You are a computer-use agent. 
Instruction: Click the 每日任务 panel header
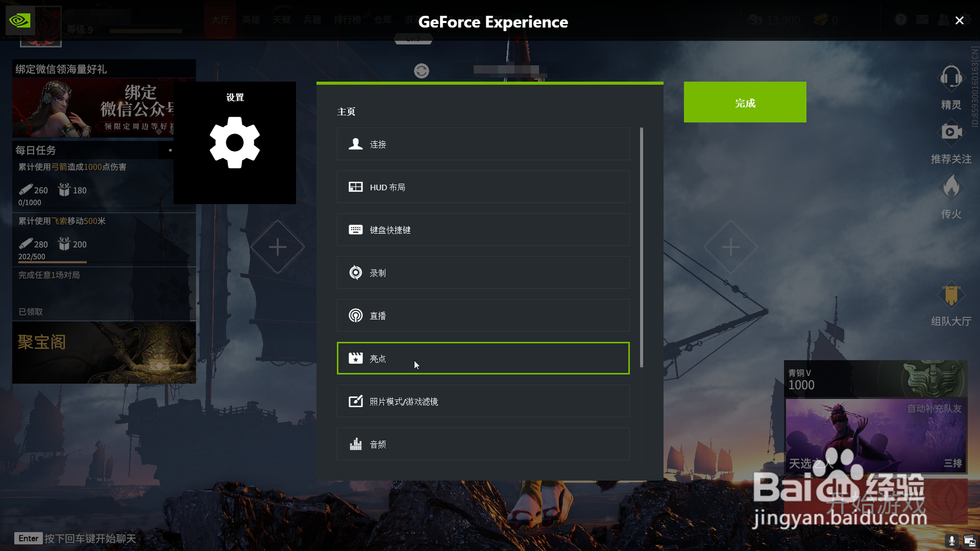pyautogui.click(x=93, y=150)
